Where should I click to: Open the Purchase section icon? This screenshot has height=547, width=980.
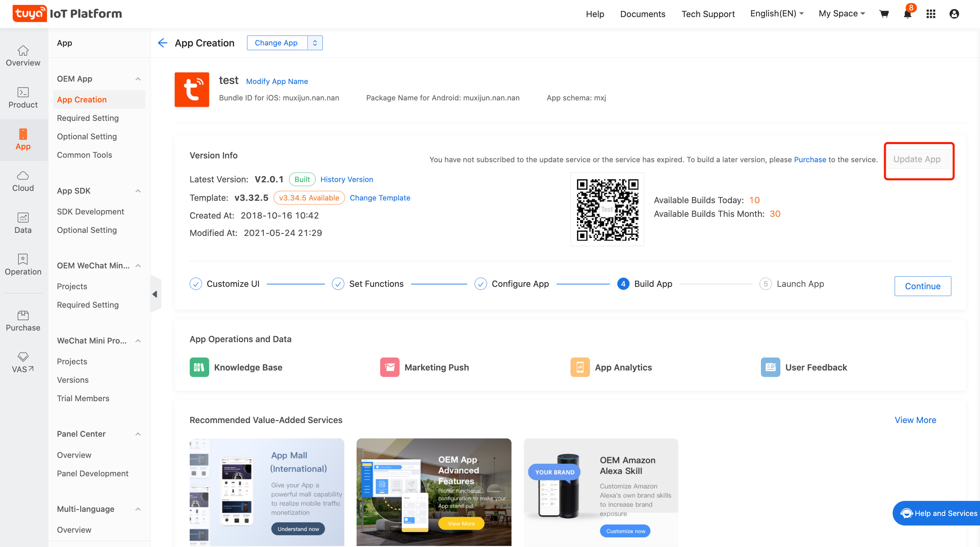point(23,315)
